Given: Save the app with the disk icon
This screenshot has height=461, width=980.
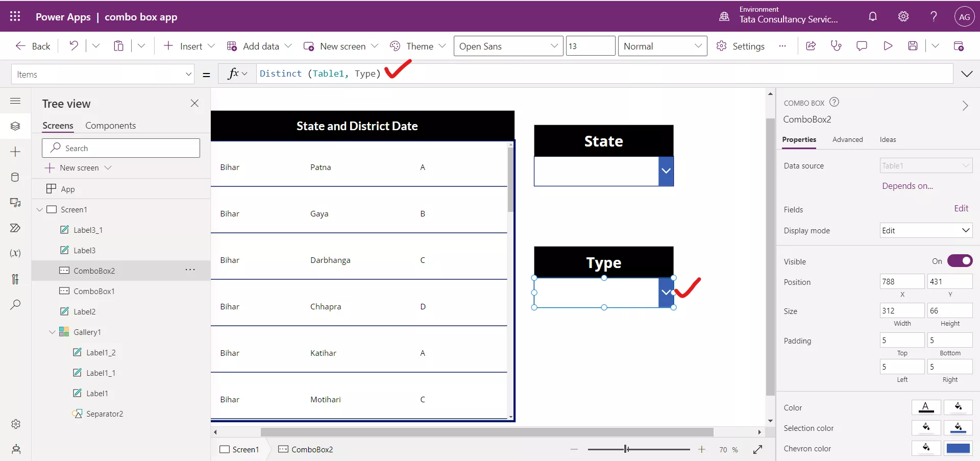Looking at the screenshot, I should pos(913,45).
